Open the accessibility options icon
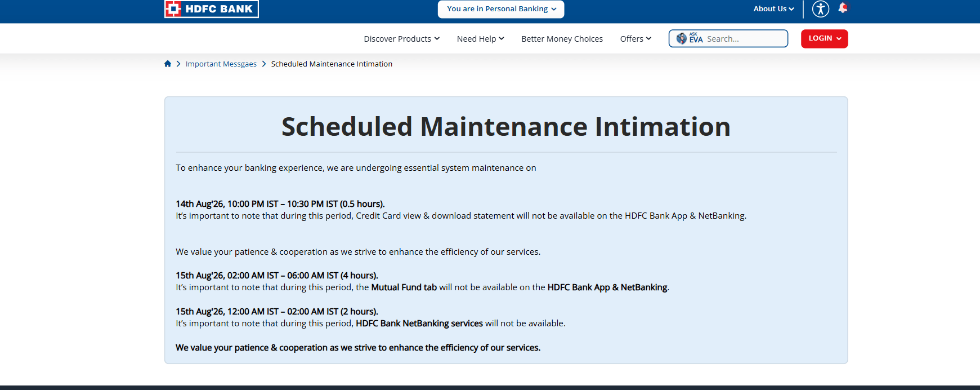 tap(821, 8)
